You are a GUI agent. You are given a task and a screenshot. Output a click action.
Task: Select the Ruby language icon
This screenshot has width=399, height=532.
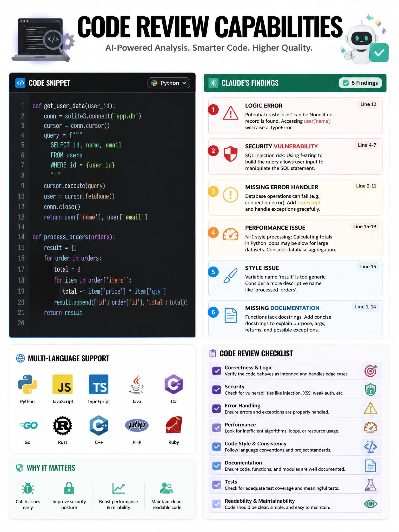point(174,425)
